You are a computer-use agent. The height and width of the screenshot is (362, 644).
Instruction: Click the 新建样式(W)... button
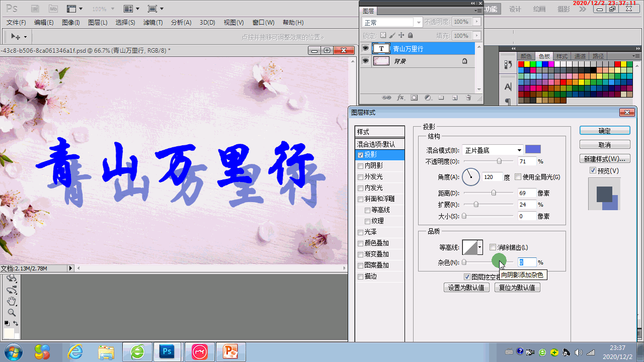605,159
